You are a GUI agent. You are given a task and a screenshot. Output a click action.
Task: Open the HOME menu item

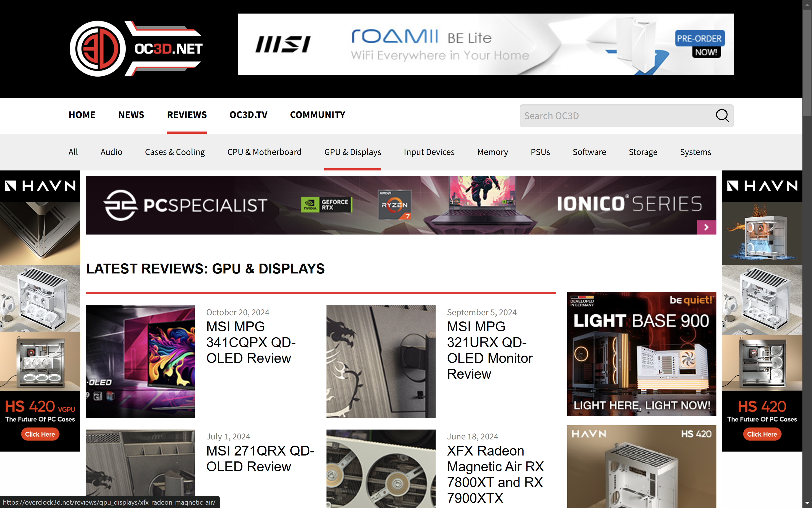pyautogui.click(x=82, y=115)
